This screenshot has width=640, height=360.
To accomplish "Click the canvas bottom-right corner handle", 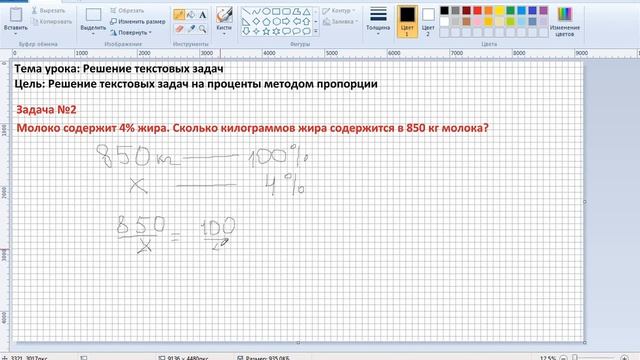I will click(585, 342).
